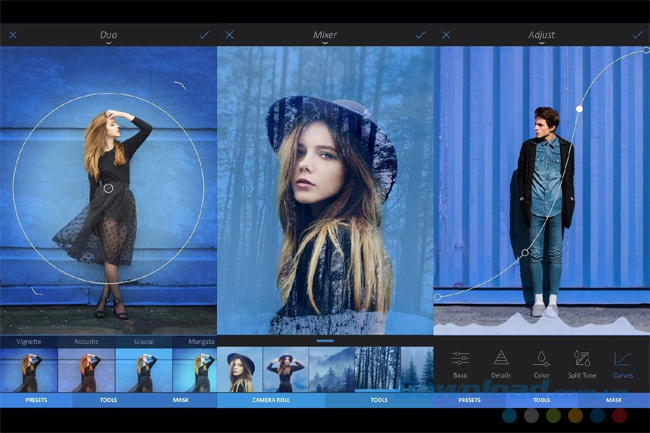The image size is (650, 433).
Task: Switch to Presets tab in Adjust panel
Action: [x=469, y=400]
